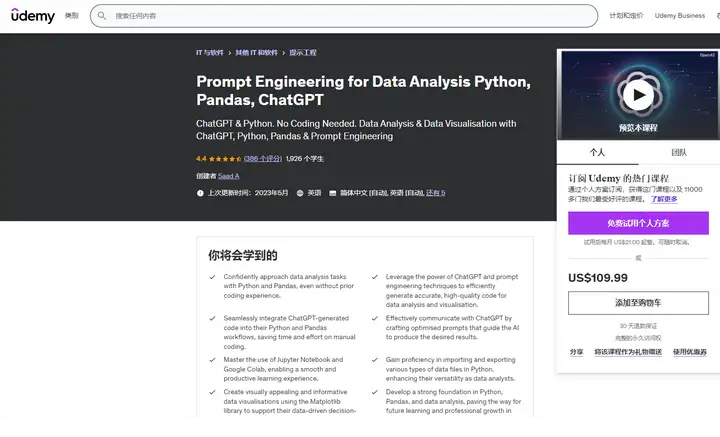
Task: Click 'Confidently approach data analysis tasks' item
Action: click(289, 286)
